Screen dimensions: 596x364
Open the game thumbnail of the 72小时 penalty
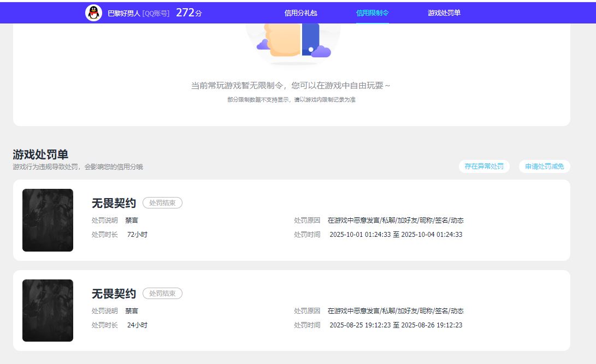pyautogui.click(x=48, y=220)
